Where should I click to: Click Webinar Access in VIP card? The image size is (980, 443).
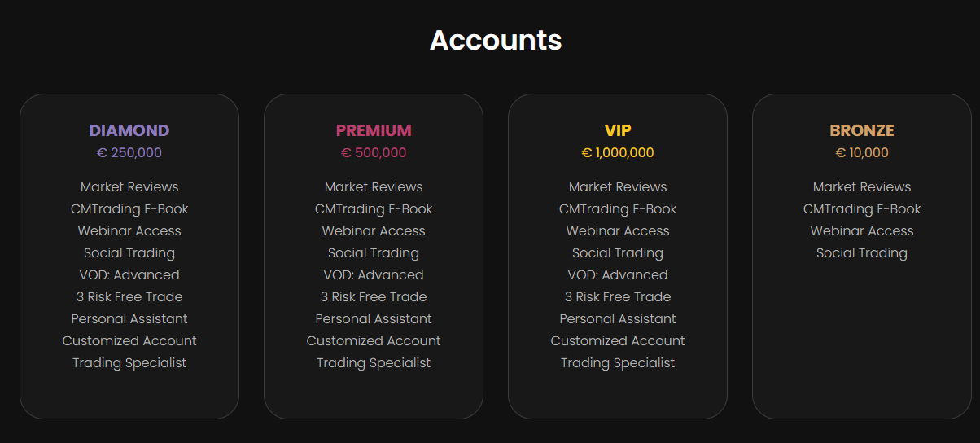pos(618,230)
